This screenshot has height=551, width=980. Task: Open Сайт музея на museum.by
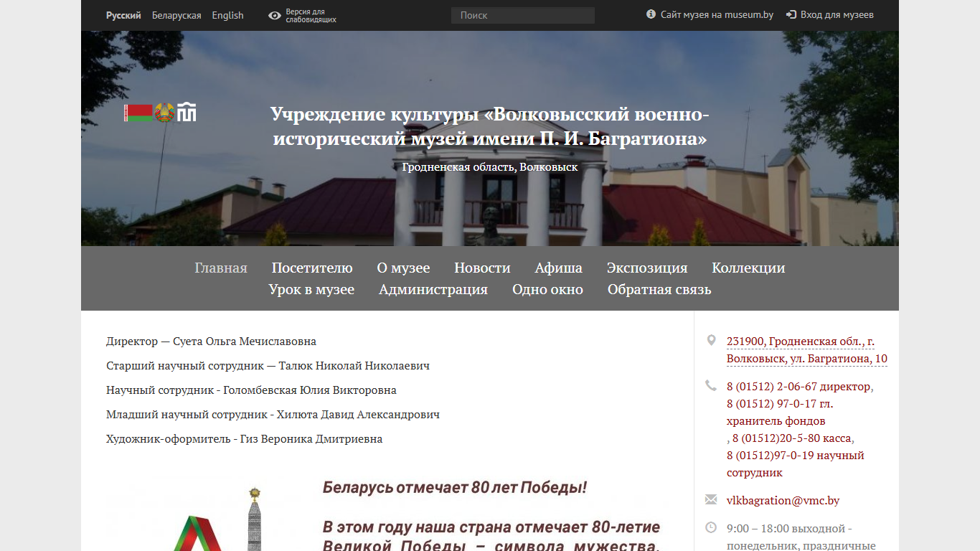[717, 14]
